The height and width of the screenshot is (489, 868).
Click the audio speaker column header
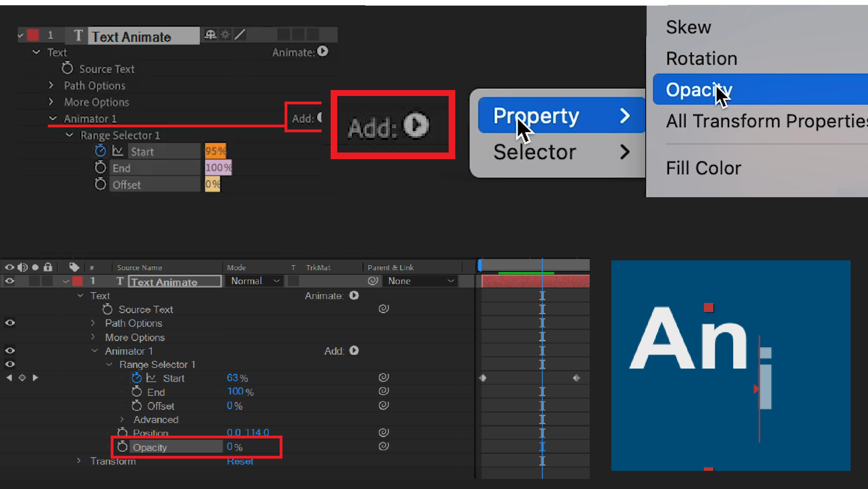pyautogui.click(x=22, y=267)
